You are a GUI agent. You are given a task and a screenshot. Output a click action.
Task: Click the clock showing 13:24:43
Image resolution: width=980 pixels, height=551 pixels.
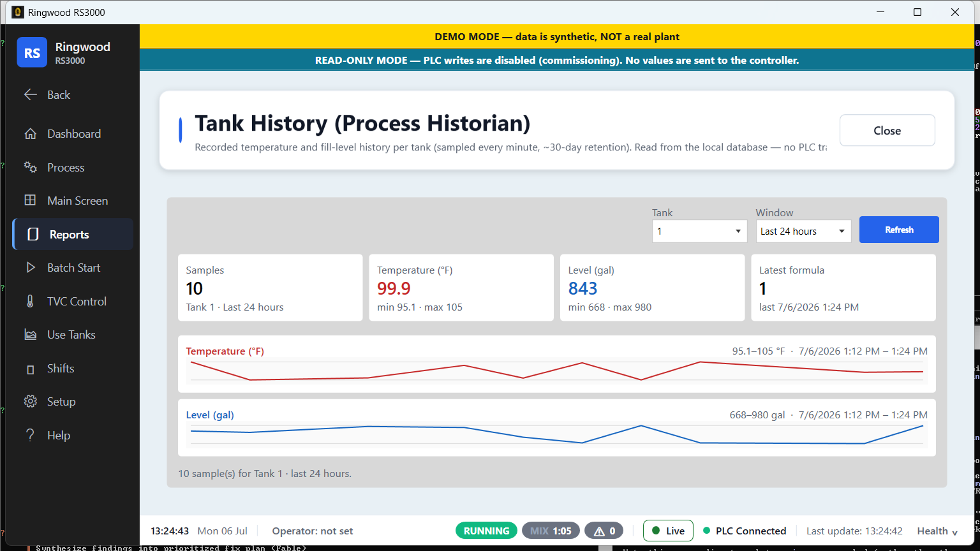pos(170,531)
